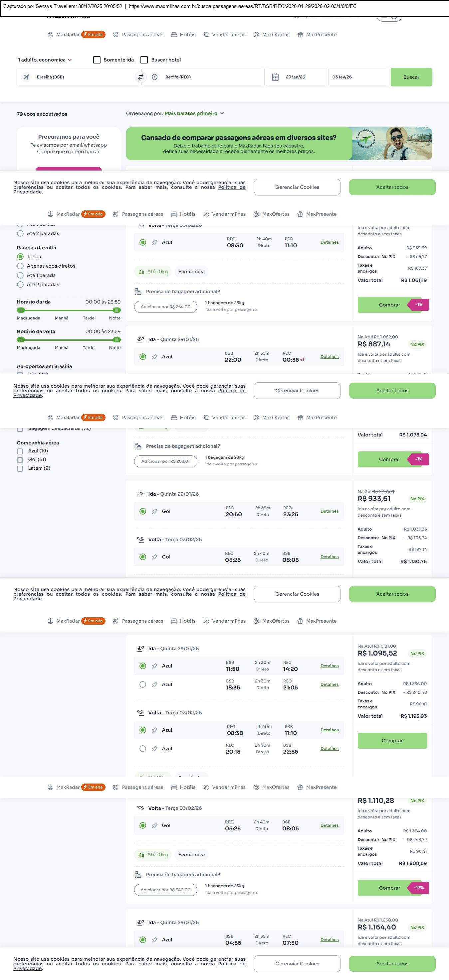Image resolution: width=449 pixels, height=980 pixels.
Task: Enable the 'Buscar hotel' checkbox
Action: pos(144,60)
